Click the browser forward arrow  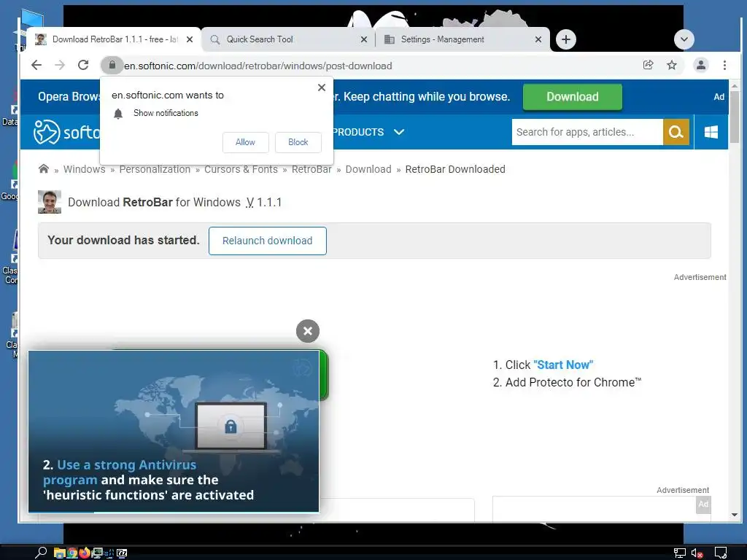(60, 65)
